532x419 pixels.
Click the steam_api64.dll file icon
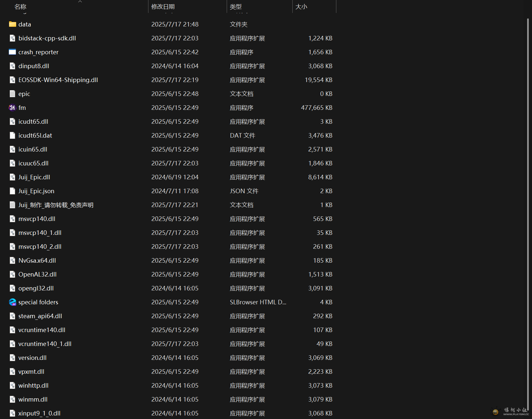click(x=13, y=316)
